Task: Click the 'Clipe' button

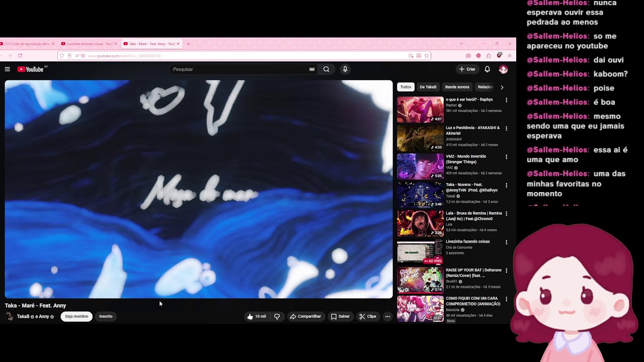Action: coord(368,317)
